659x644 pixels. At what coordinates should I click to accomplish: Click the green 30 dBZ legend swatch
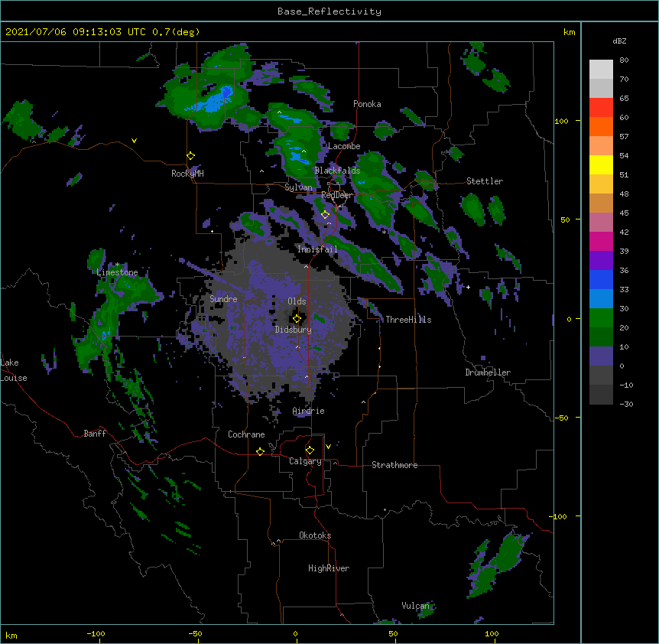pos(601,318)
